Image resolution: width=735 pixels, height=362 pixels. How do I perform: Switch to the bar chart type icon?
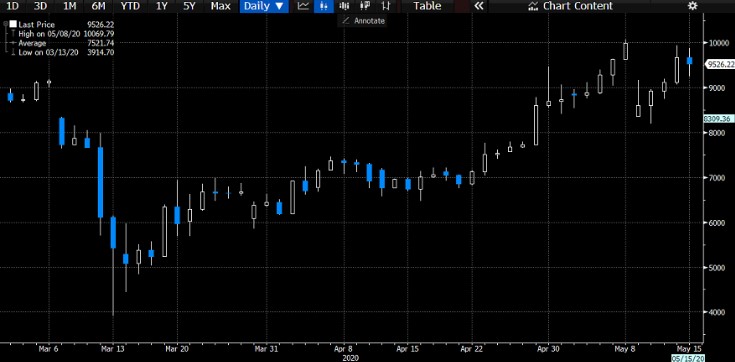coord(345,6)
